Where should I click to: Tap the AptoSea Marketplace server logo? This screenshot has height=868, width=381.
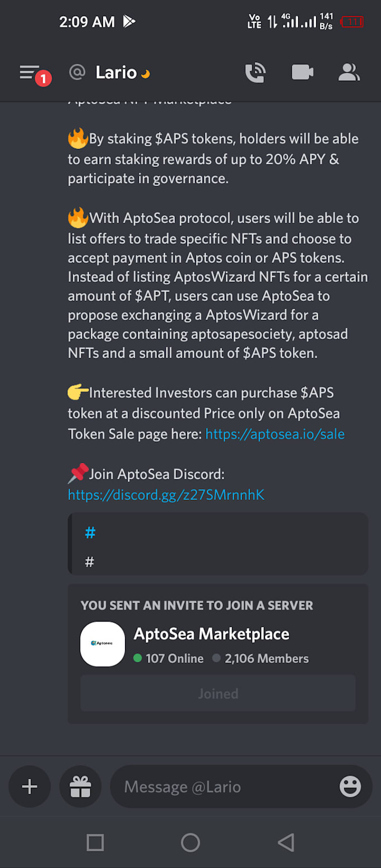[103, 644]
